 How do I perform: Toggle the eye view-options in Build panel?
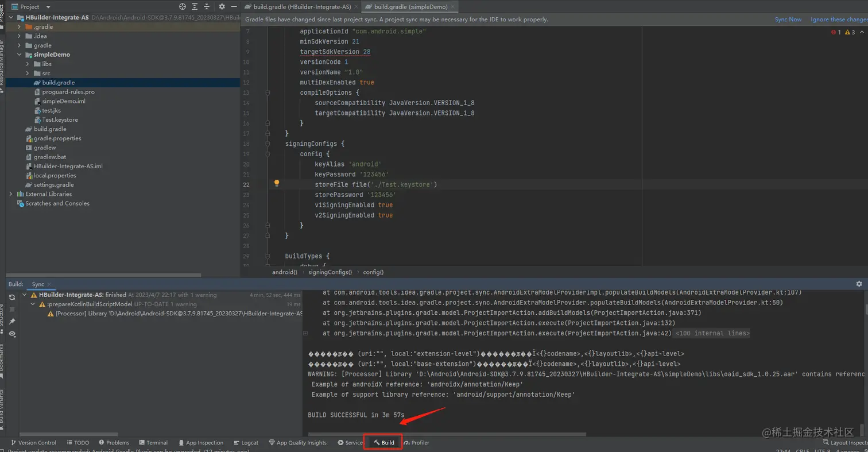(12, 334)
